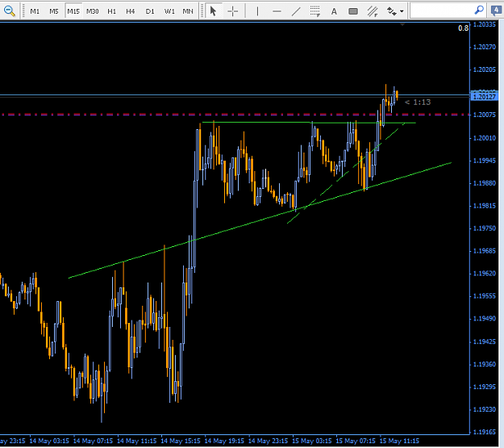This screenshot has width=504, height=448.
Task: Switch chart to W1 weekly timeframe
Action: [169, 11]
